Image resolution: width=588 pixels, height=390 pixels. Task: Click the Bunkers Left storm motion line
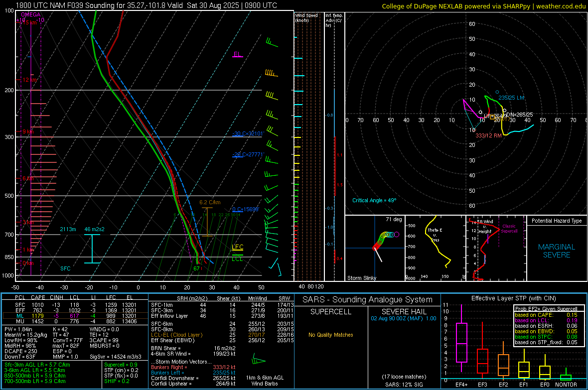pos(193,373)
